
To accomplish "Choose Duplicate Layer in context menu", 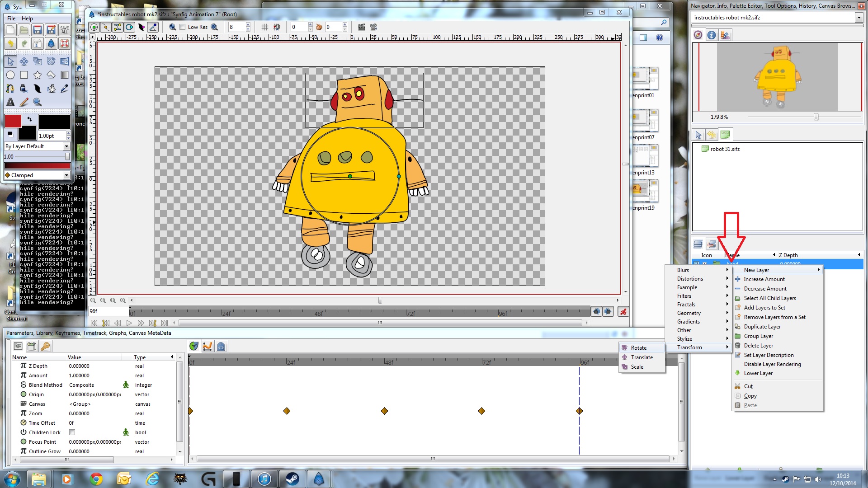I will pyautogui.click(x=777, y=327).
